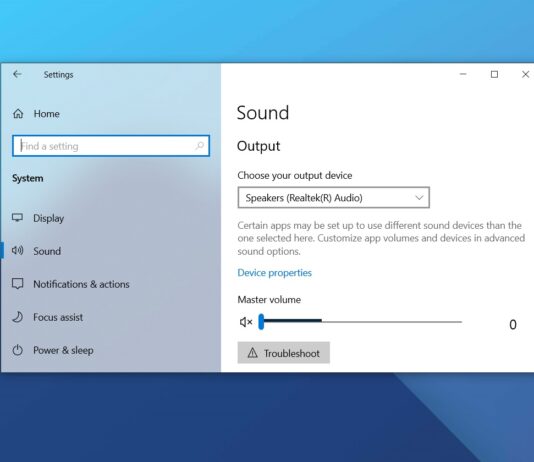Click the Output section heading
Viewport: 534px width, 462px height.
[258, 146]
